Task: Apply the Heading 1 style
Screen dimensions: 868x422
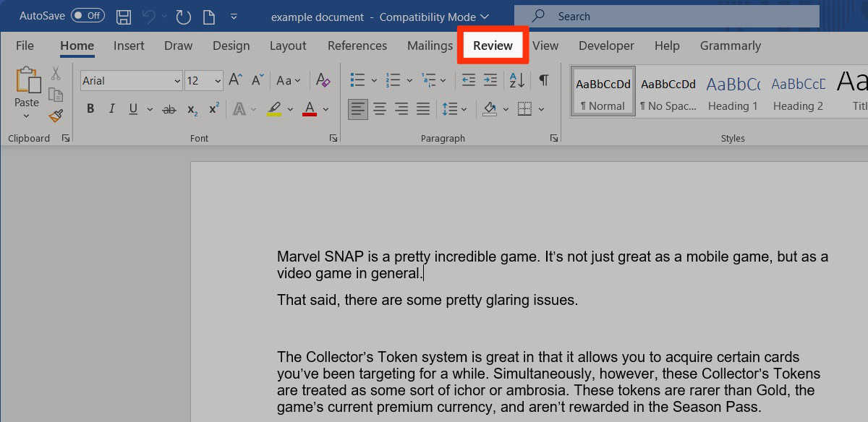Action: 733,92
